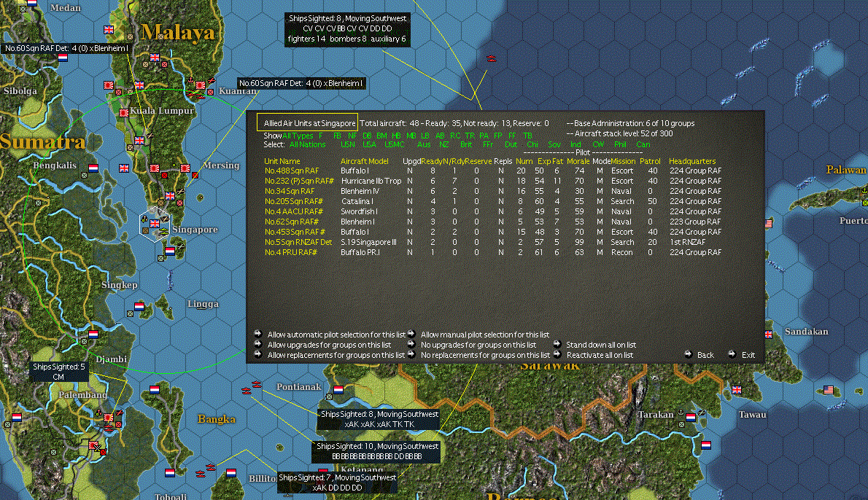Click the Dutch flag at Bengkalis
Image resolution: width=868 pixels, height=500 pixels.
[x=93, y=168]
